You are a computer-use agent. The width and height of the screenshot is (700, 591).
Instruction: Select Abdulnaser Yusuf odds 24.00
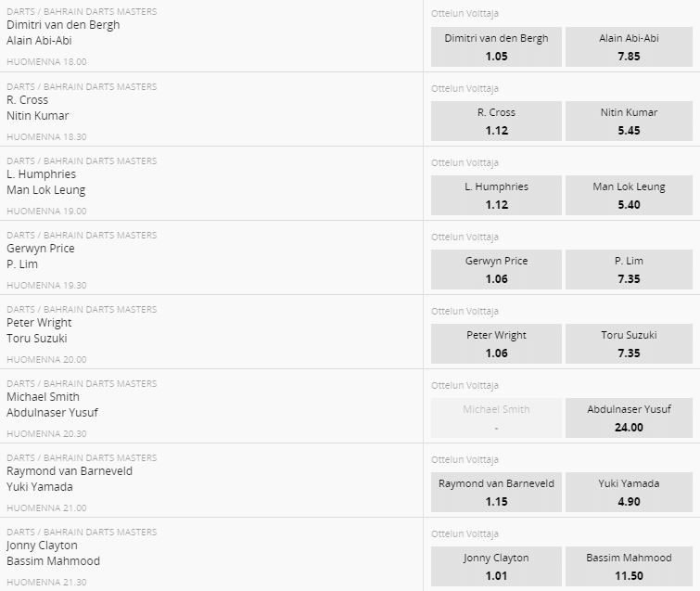pos(629,418)
